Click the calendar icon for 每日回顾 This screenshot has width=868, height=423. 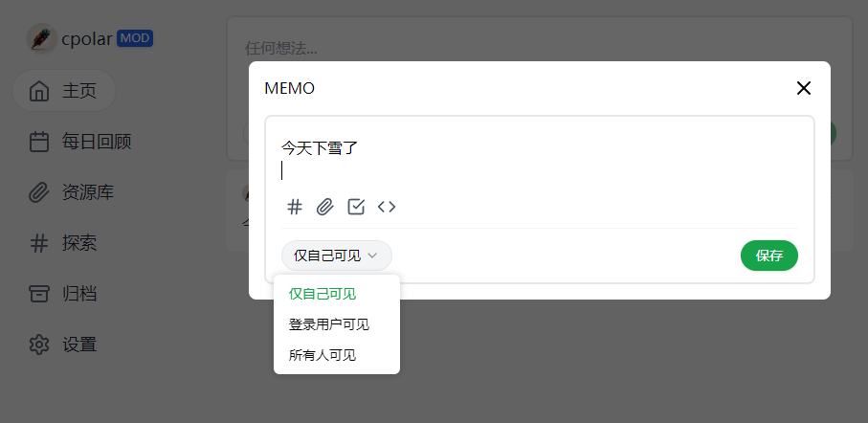[x=38, y=142]
